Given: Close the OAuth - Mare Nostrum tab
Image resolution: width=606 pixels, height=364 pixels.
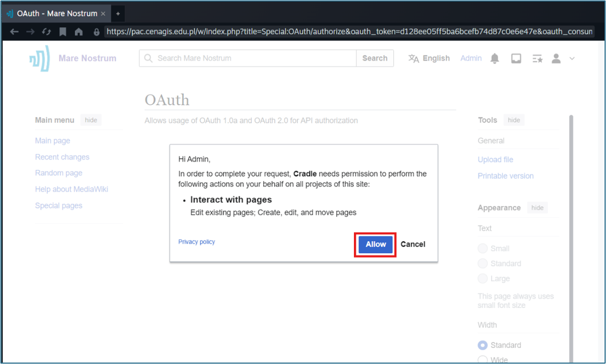Looking at the screenshot, I should [103, 13].
